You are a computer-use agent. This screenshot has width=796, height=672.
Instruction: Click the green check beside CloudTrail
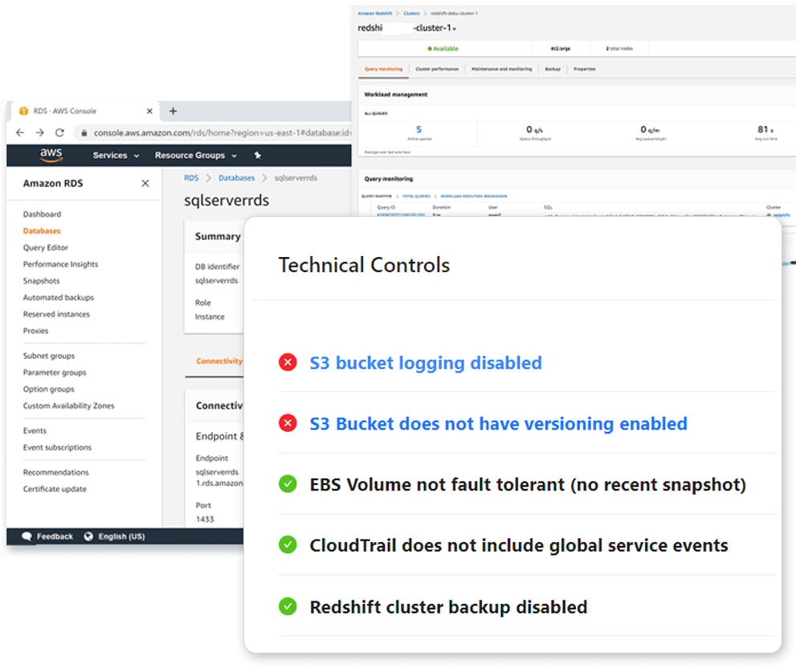[288, 544]
